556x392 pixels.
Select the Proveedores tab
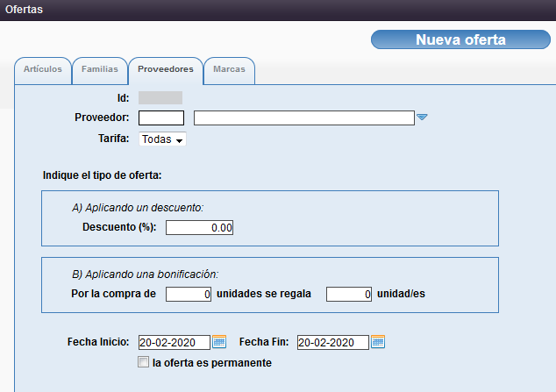pyautogui.click(x=166, y=70)
